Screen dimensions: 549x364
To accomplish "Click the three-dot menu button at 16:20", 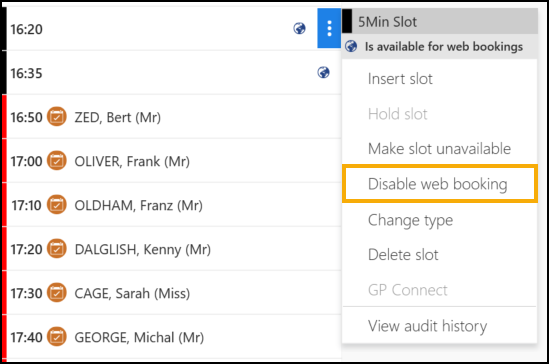I will (x=329, y=28).
